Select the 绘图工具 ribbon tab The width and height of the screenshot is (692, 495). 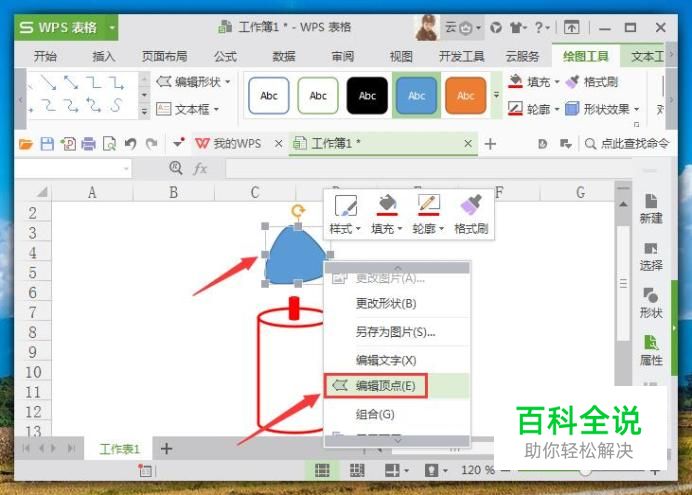click(585, 56)
